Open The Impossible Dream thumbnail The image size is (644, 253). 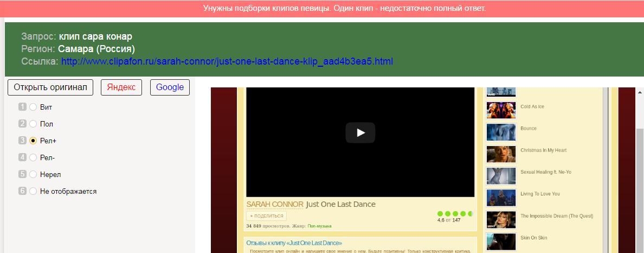click(x=501, y=220)
